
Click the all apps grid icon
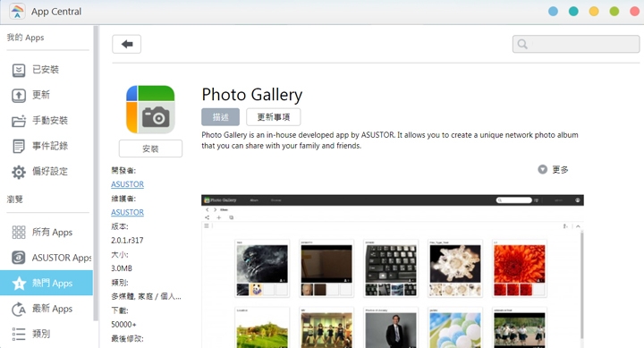(x=19, y=233)
